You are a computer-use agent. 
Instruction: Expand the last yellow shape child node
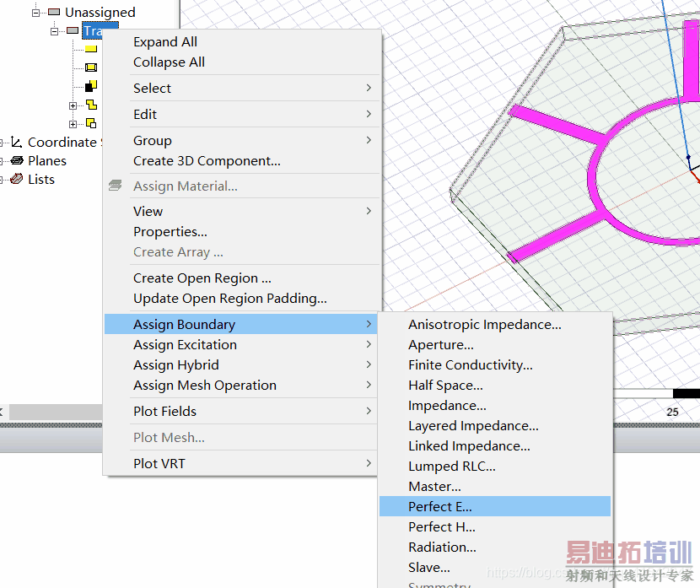[73, 124]
